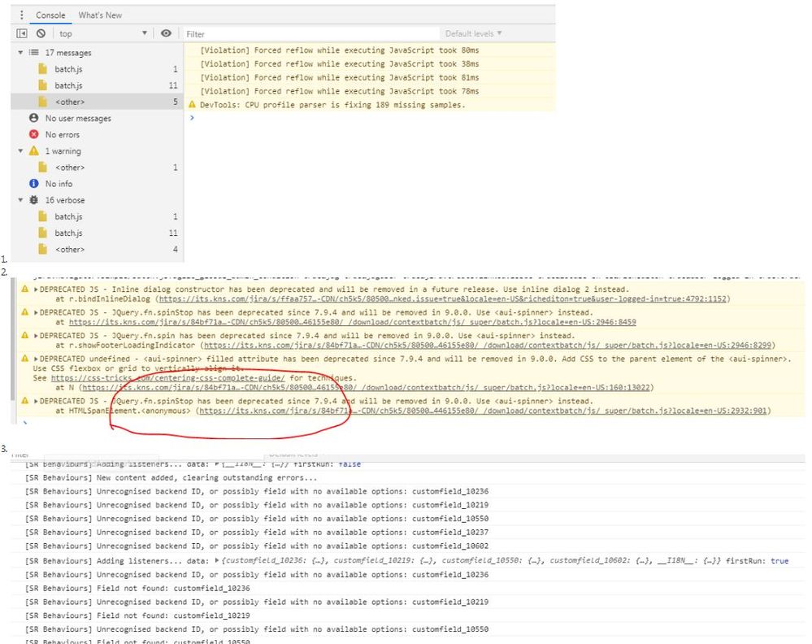Open the HTMLSpanElement link ending 2932:901
The width and height of the screenshot is (812, 644).
(483, 411)
